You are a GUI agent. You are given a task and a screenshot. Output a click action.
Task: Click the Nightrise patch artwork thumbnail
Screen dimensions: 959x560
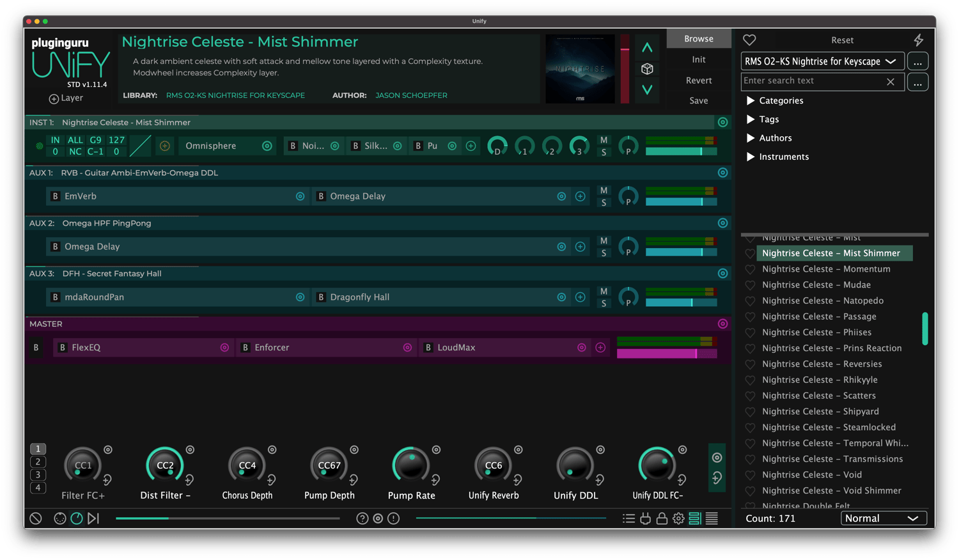coord(581,68)
